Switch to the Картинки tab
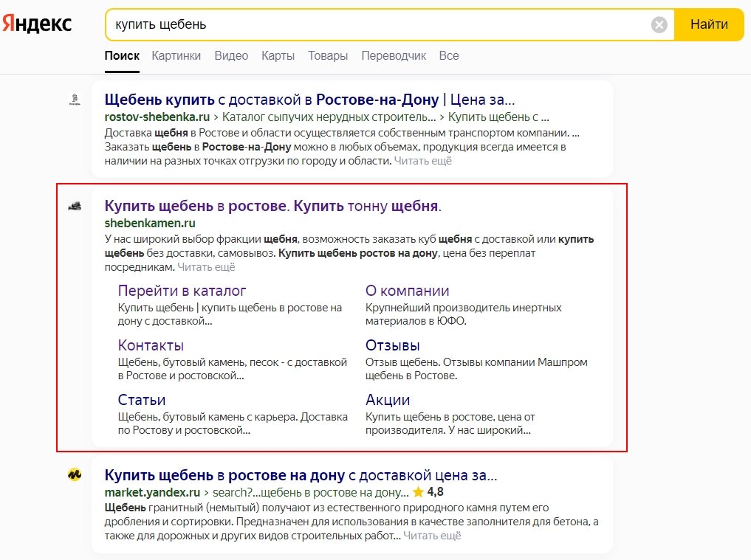This screenshot has height=560, width=751. click(176, 55)
